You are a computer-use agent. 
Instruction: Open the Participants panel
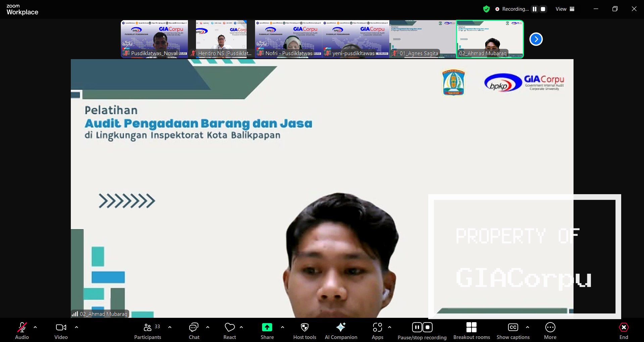click(148, 331)
